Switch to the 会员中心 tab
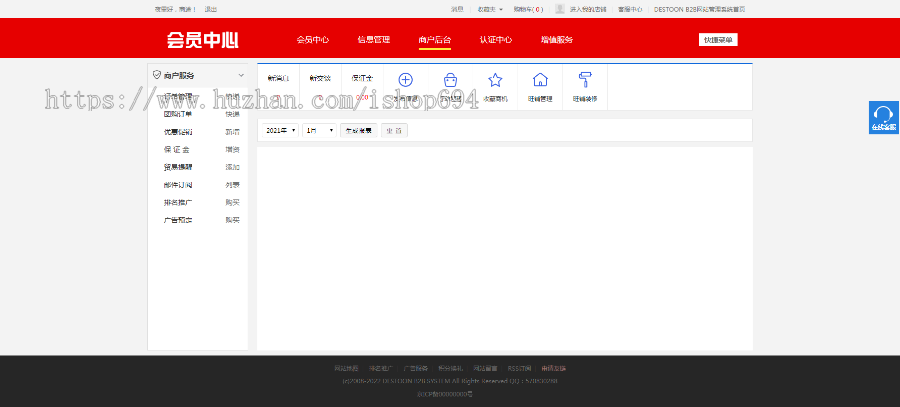 pyautogui.click(x=312, y=40)
